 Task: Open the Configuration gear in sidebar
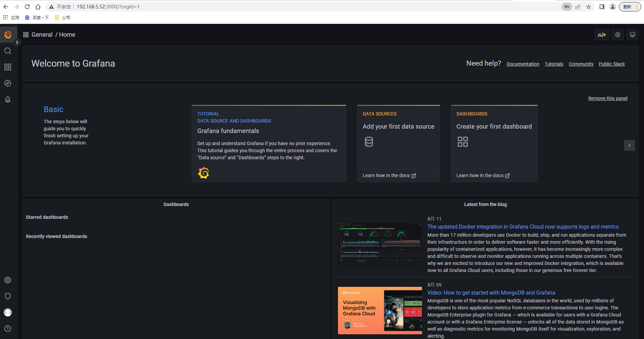point(8,280)
